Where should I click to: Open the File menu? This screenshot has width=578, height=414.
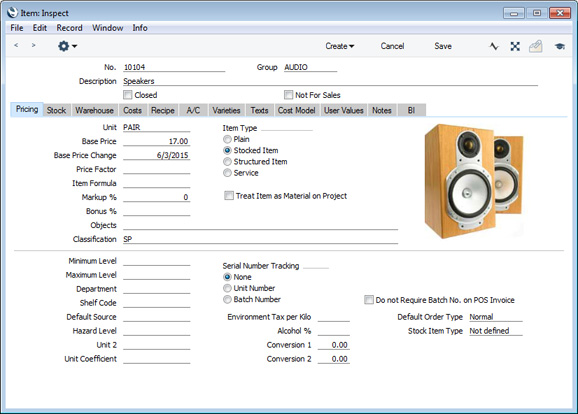tap(17, 28)
